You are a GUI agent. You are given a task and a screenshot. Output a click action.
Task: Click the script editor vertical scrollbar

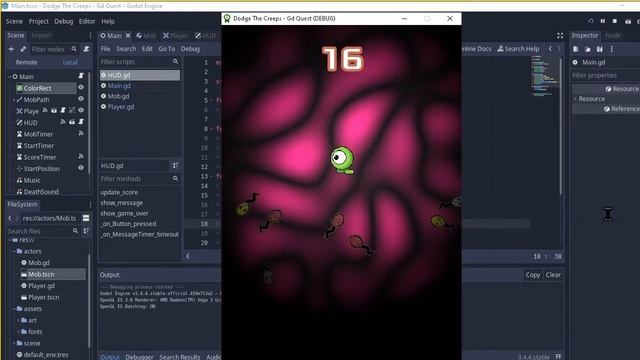[x=562, y=127]
